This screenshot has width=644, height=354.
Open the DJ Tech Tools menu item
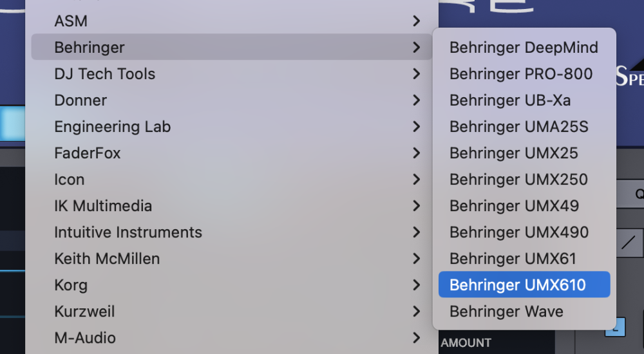click(x=104, y=74)
